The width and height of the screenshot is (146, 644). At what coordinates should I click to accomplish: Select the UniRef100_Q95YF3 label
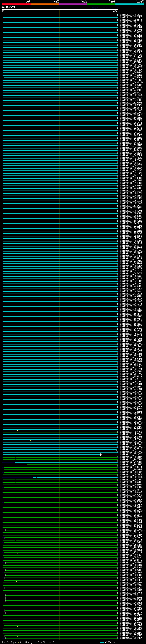(x=131, y=236)
